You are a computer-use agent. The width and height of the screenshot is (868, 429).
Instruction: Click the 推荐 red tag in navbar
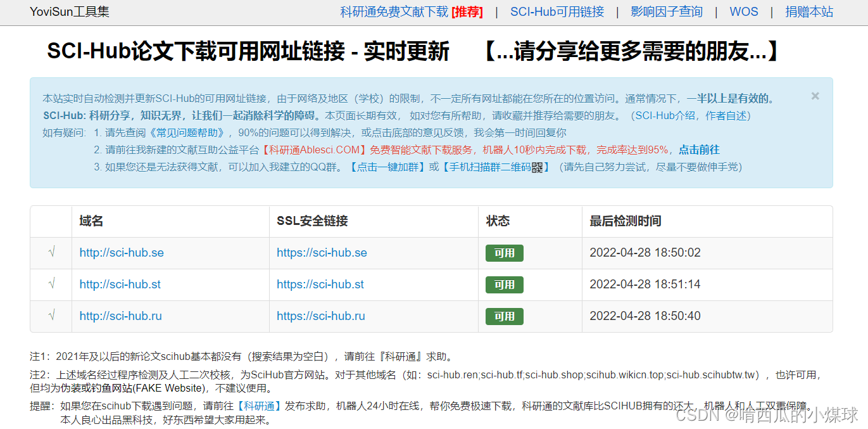467,12
